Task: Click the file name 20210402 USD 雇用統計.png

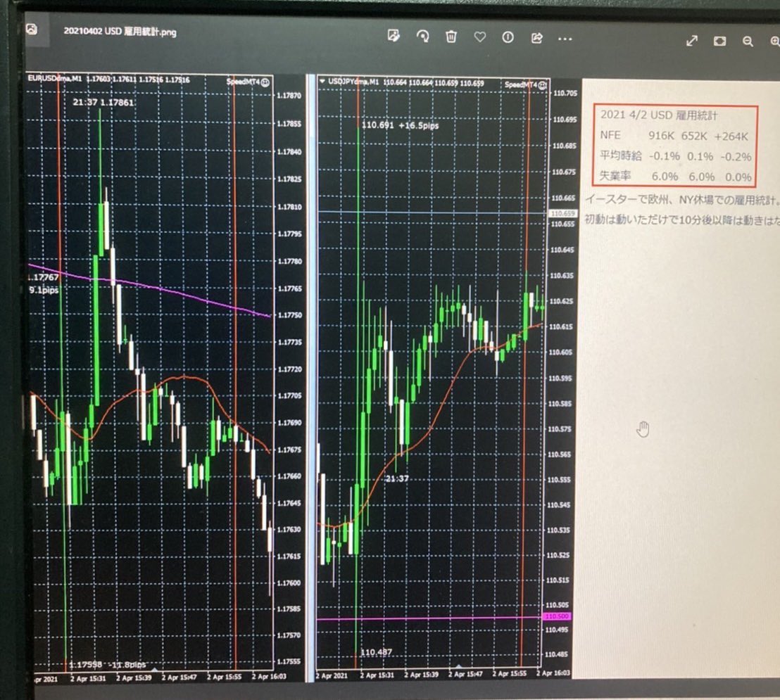Action: (120, 32)
